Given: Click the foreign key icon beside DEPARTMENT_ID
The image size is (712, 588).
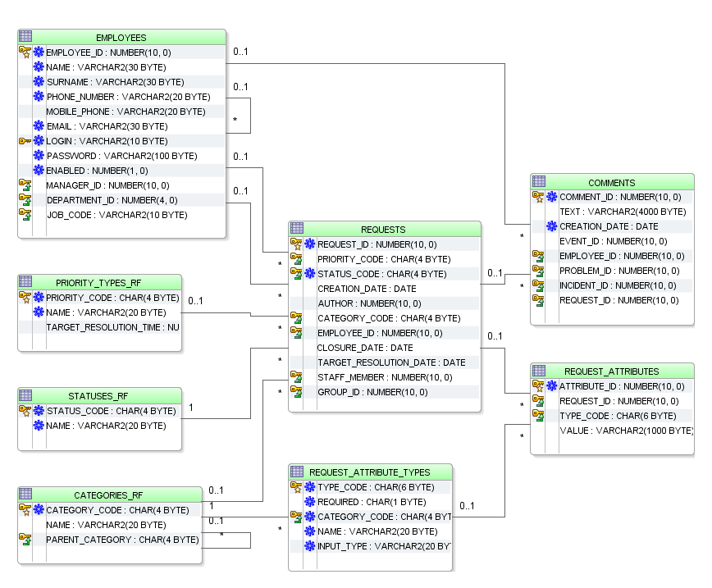Looking at the screenshot, I should point(25,200).
